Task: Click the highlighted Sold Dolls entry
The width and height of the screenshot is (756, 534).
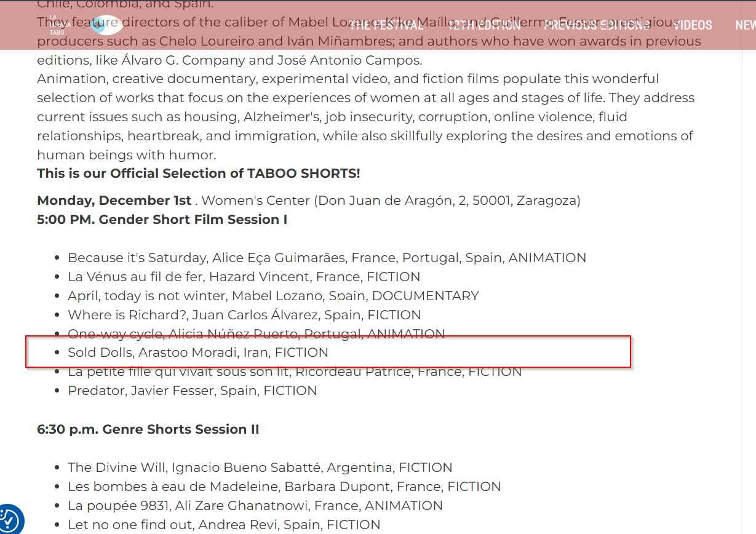Action: 197,353
